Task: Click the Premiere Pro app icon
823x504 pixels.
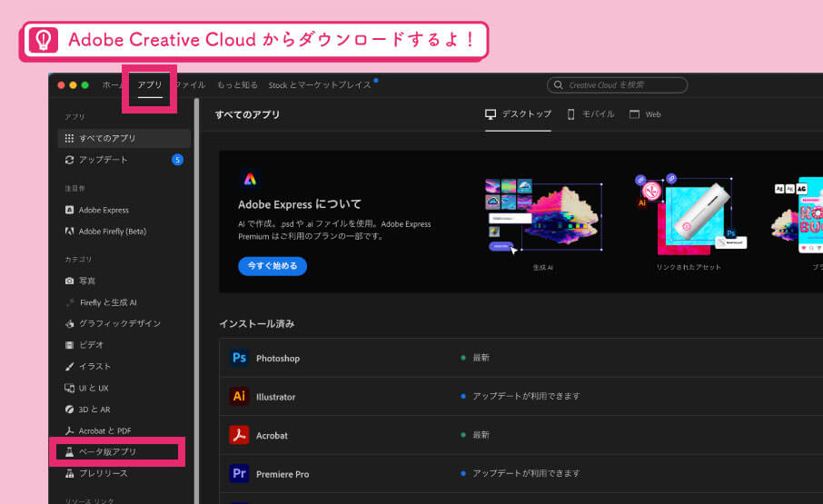Action: [239, 474]
